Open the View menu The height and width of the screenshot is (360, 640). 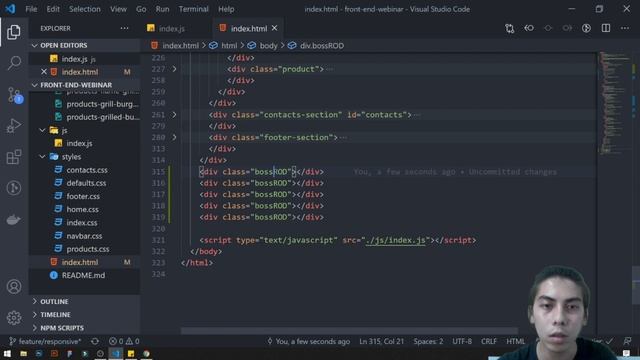click(x=118, y=9)
